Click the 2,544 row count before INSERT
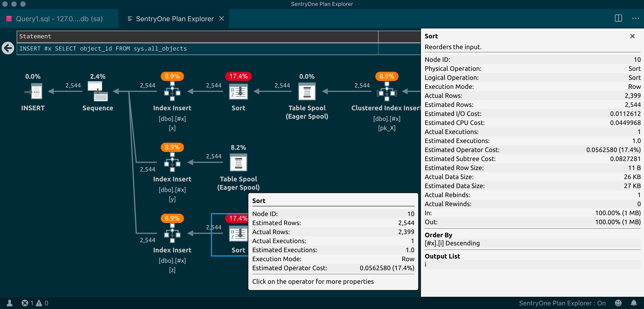 click(x=73, y=85)
